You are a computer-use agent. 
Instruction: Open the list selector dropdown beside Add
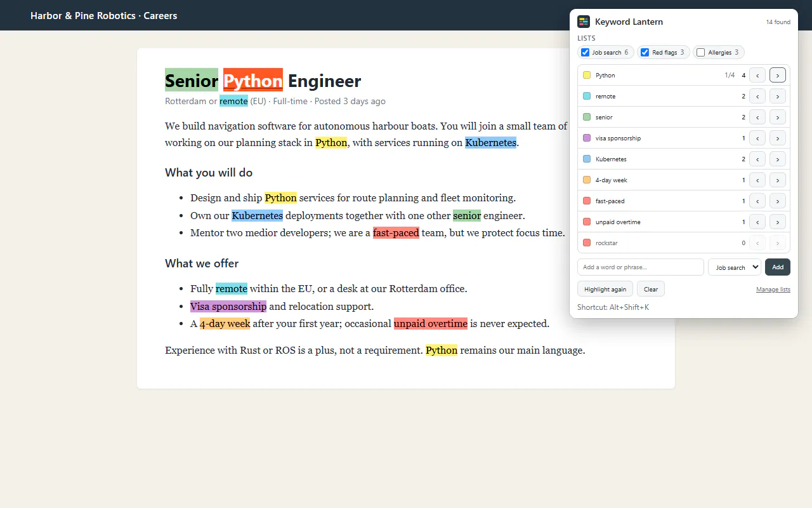coord(735,267)
